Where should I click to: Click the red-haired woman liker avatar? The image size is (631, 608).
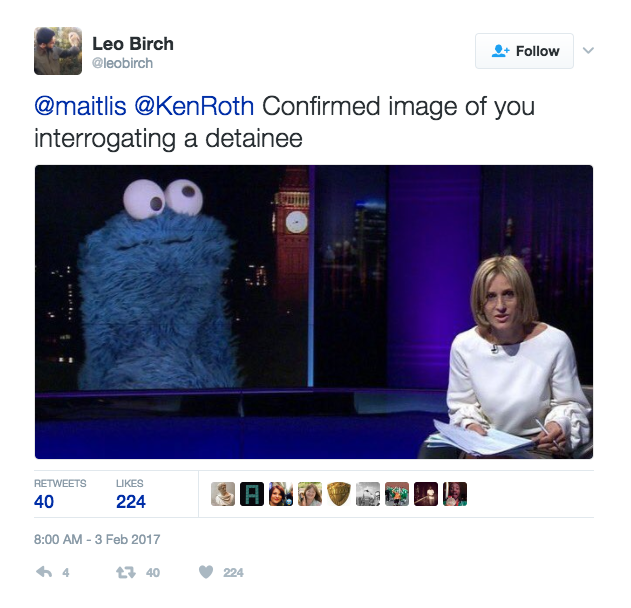[x=281, y=494]
